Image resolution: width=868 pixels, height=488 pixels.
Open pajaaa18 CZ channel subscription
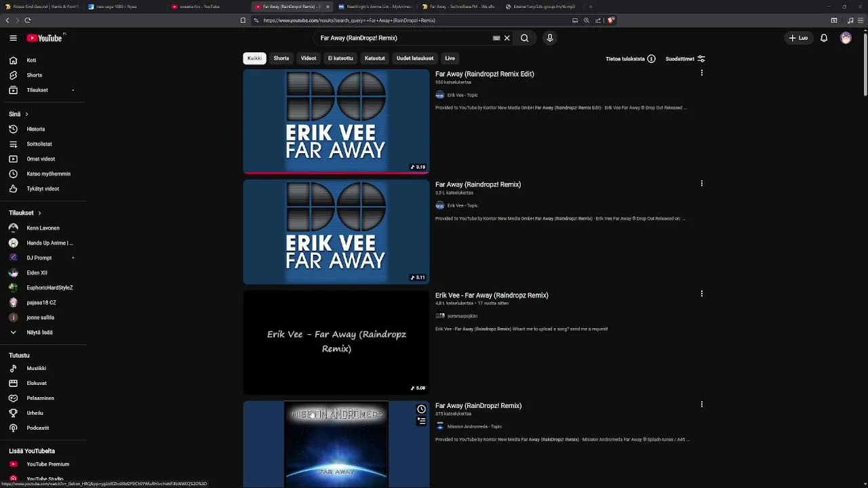[x=42, y=302]
